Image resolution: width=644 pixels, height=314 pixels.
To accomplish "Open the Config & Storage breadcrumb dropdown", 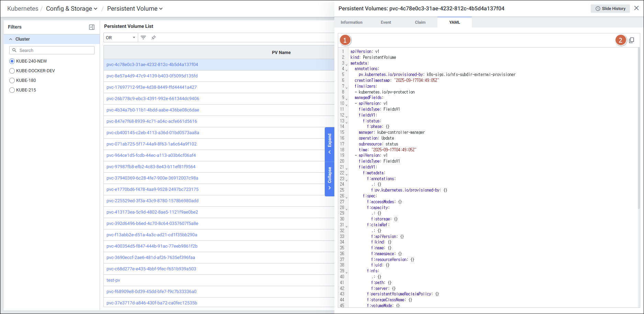I will (71, 9).
